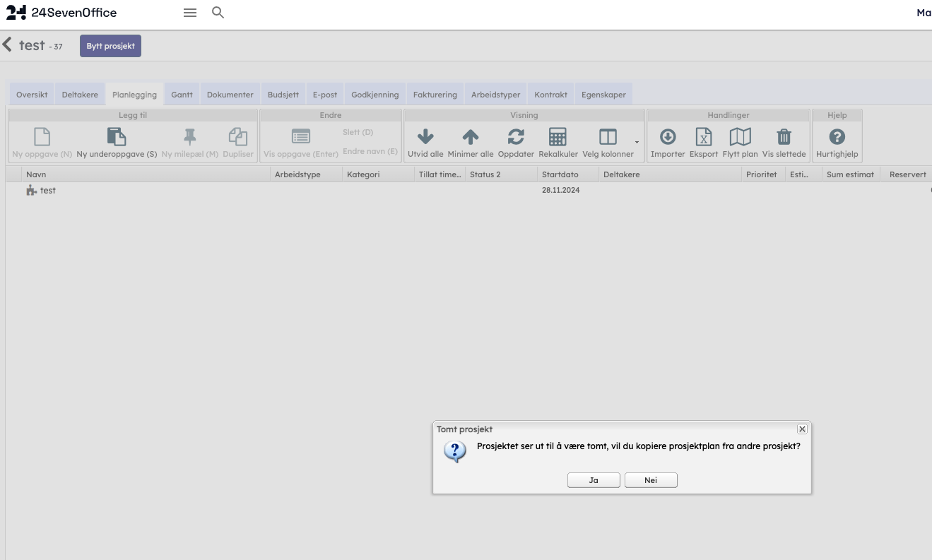Select the test row in task tree
This screenshot has height=560, width=932.
[x=47, y=191]
